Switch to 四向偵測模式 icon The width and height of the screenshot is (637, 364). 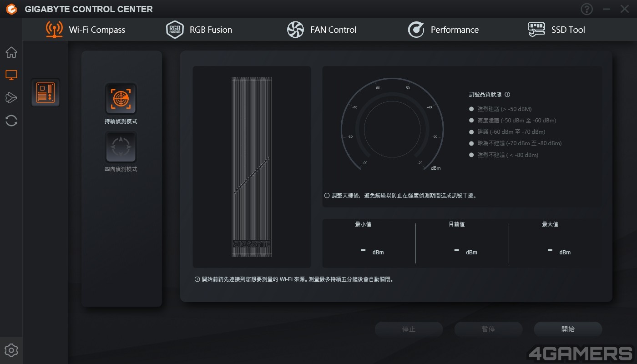tap(121, 147)
